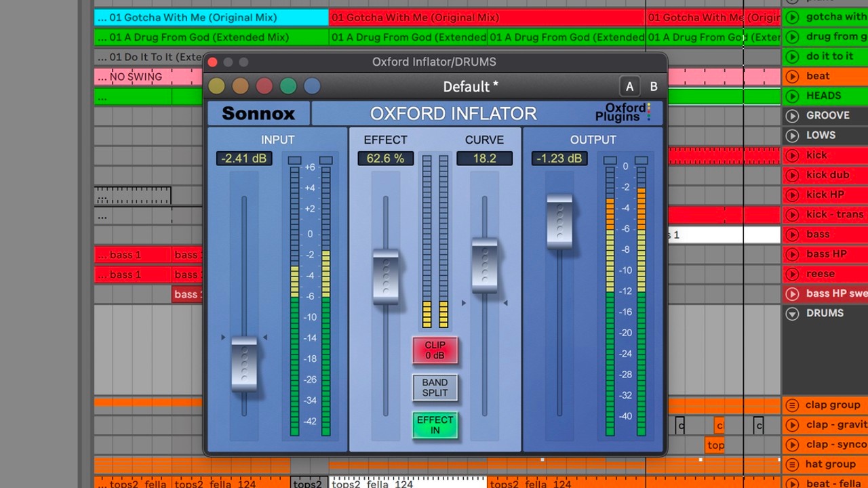
Task: Click the INPUT fader handle
Action: [244, 363]
